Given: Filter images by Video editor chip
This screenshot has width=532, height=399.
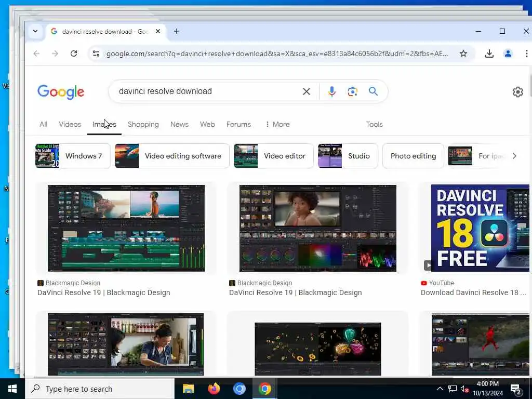Looking at the screenshot, I should click(273, 156).
